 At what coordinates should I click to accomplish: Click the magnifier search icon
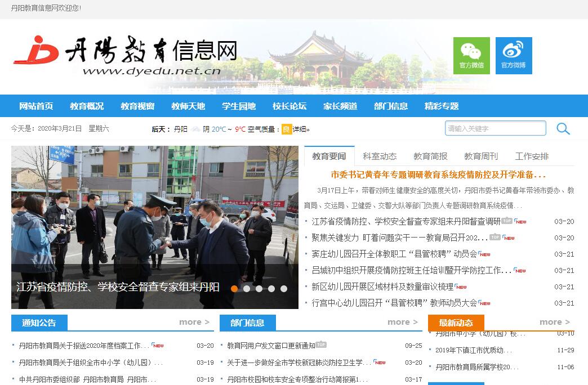[563, 128]
